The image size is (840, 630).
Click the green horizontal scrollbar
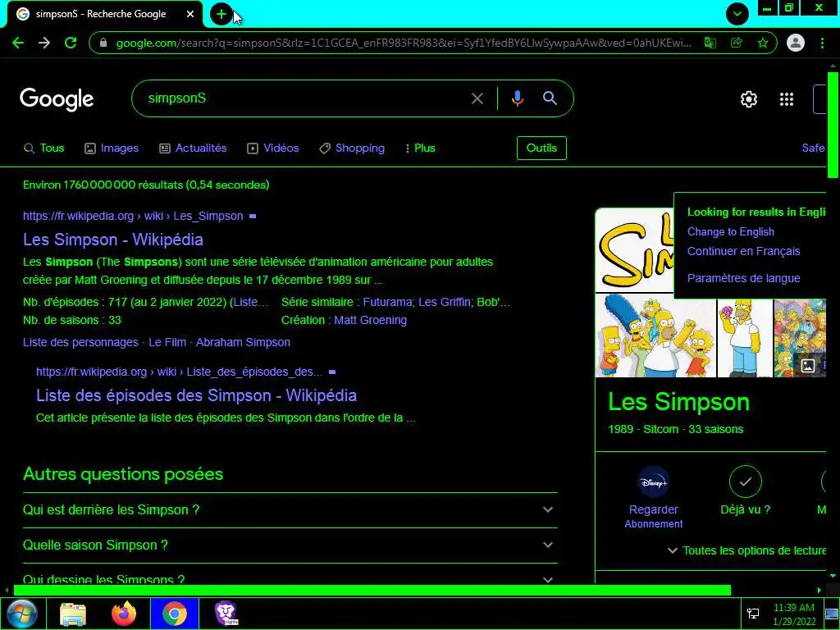click(x=372, y=591)
